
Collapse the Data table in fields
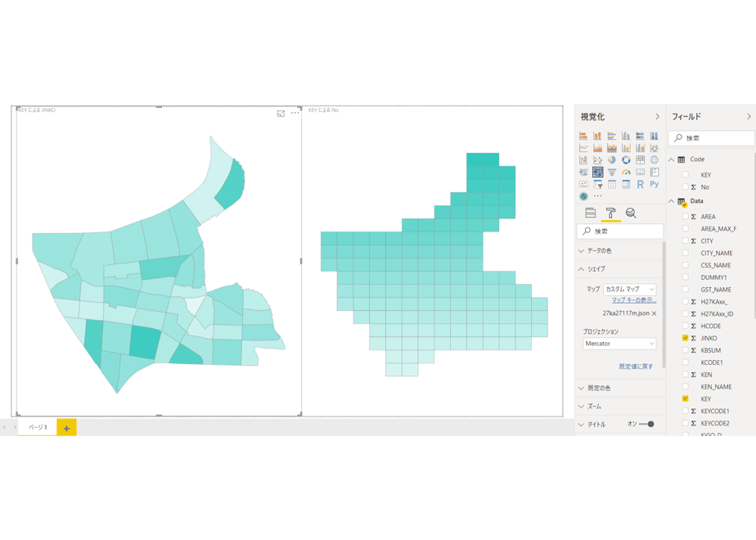[671, 201]
